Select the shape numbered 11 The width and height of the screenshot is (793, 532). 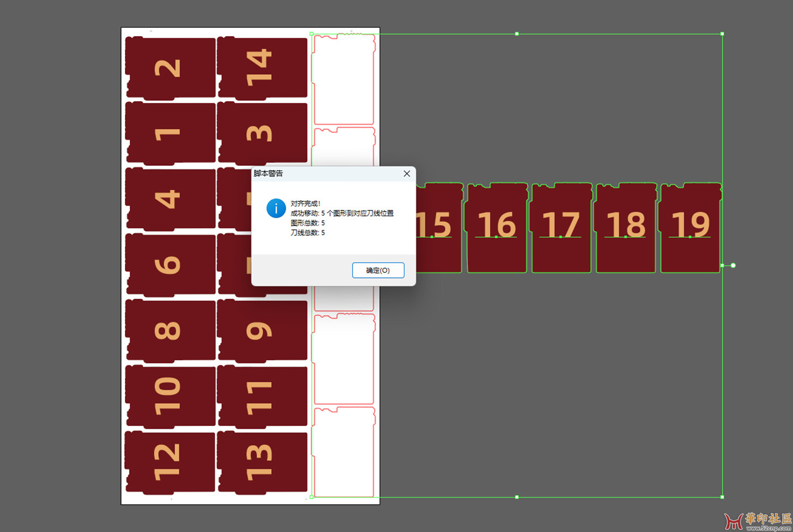coord(262,396)
